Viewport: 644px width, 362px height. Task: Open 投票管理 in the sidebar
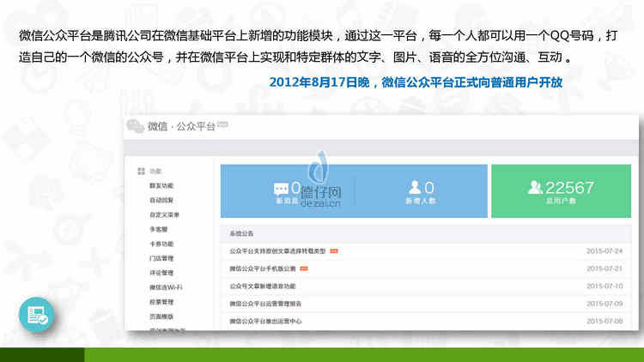click(x=161, y=302)
